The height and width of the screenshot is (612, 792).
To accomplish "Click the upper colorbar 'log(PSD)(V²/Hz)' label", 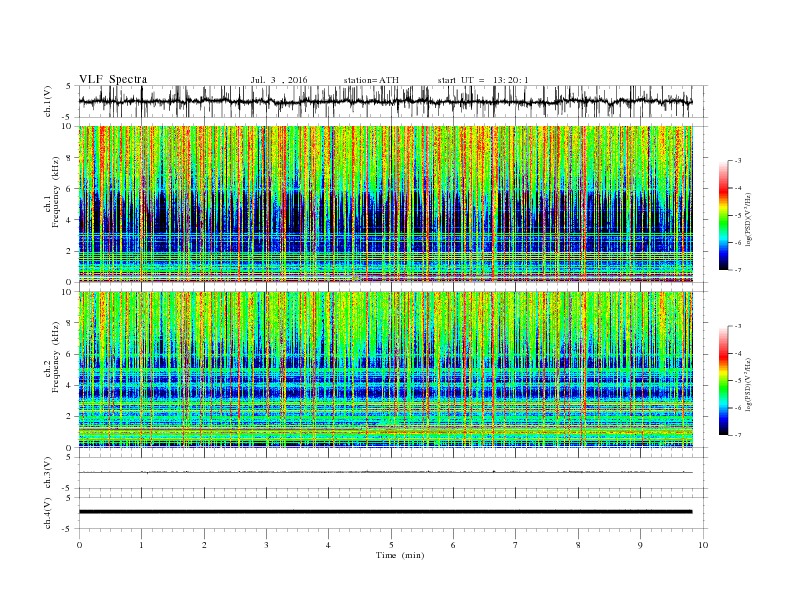I will pos(749,219).
